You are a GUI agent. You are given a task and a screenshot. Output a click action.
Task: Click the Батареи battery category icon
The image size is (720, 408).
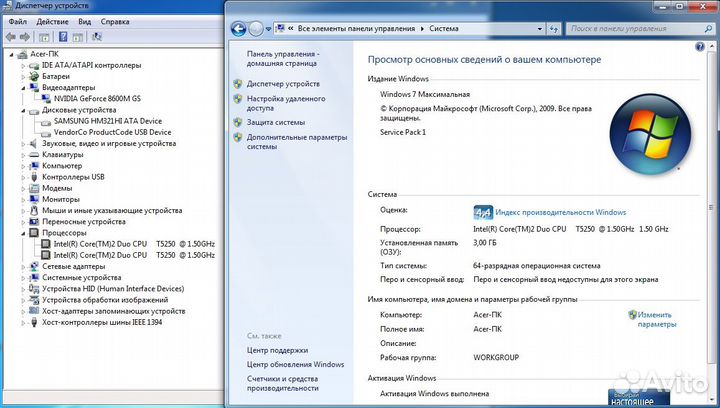[34, 76]
